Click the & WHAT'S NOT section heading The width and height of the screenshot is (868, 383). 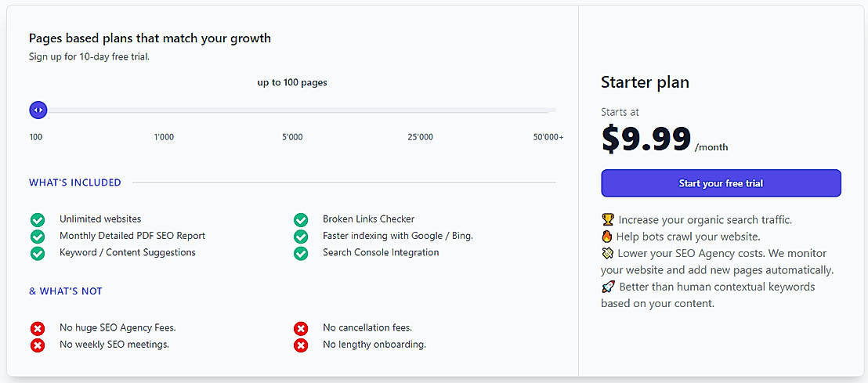66,291
